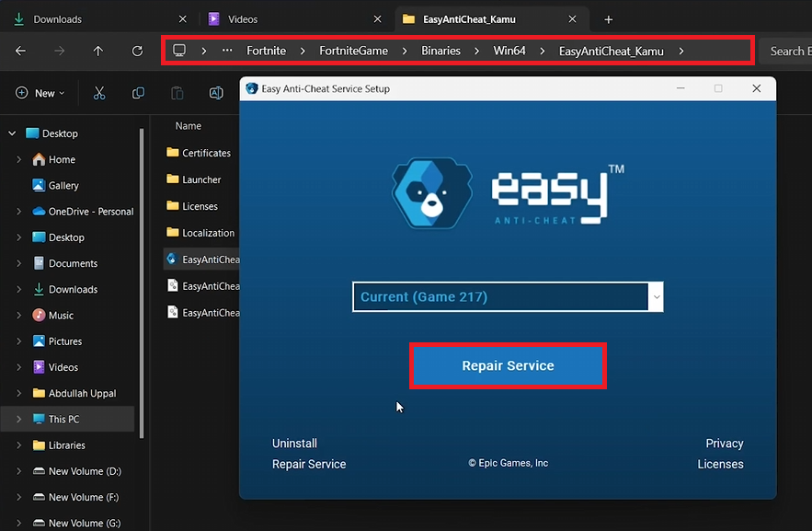Expand OneDrive - Personal node
Viewport: 812px width, 531px height.
tap(19, 212)
